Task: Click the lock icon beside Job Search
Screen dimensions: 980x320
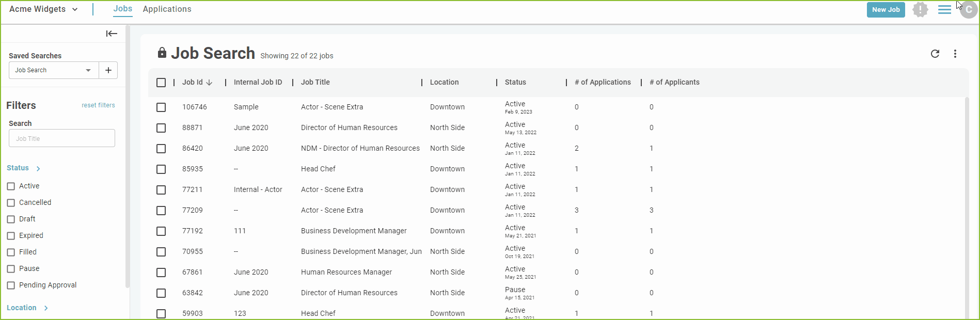Action: (162, 53)
